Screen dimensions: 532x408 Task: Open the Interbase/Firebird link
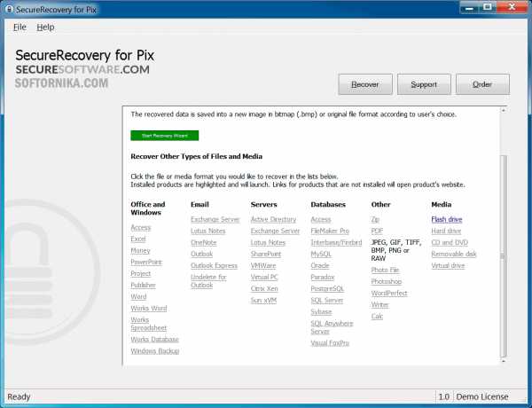[336, 242]
